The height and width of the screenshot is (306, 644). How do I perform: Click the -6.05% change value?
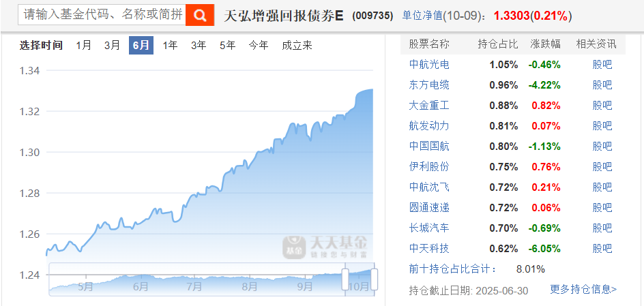click(x=544, y=248)
